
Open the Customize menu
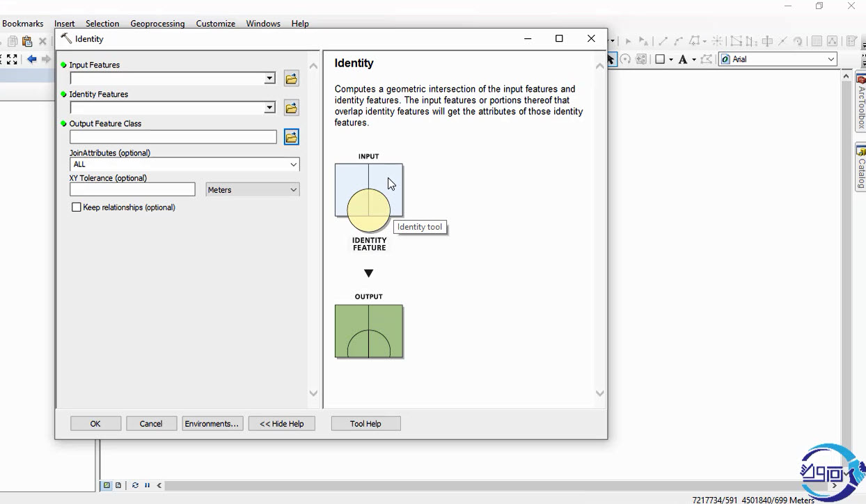point(215,24)
